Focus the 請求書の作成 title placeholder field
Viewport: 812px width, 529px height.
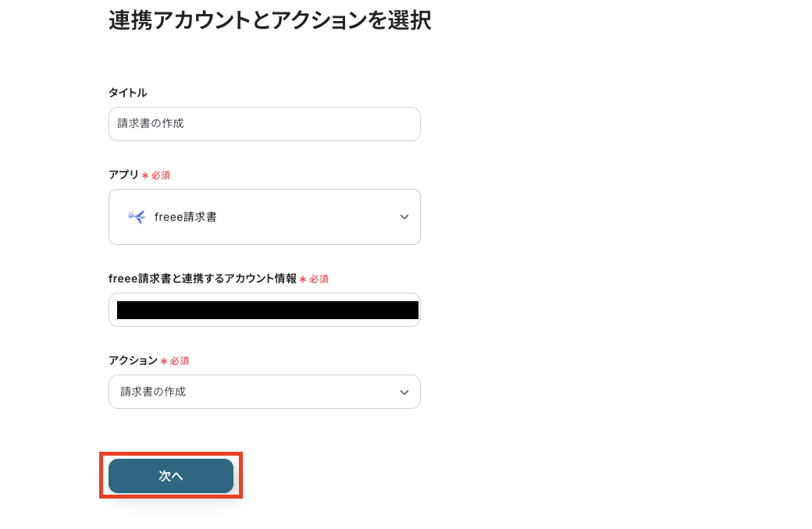[264, 123]
